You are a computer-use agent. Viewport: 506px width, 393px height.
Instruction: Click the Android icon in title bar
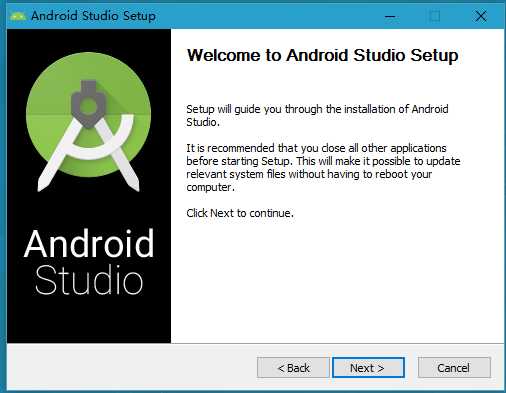point(18,16)
